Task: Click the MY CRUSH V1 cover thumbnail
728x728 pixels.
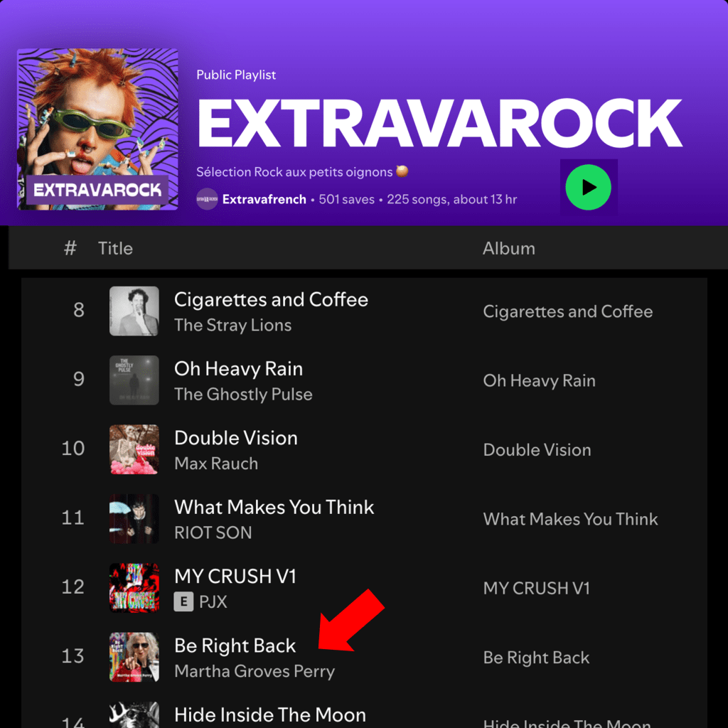Action: point(134,588)
